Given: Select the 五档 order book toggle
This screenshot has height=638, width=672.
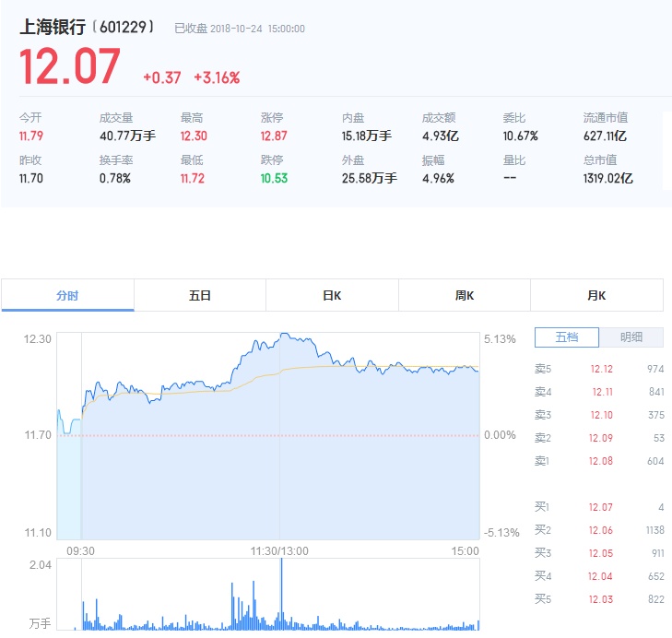Looking at the screenshot, I should [x=567, y=337].
